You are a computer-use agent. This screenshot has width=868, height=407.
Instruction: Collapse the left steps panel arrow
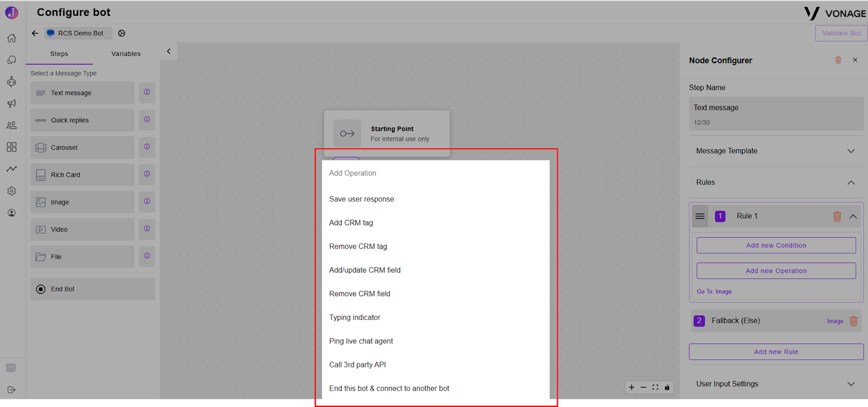pos(169,52)
